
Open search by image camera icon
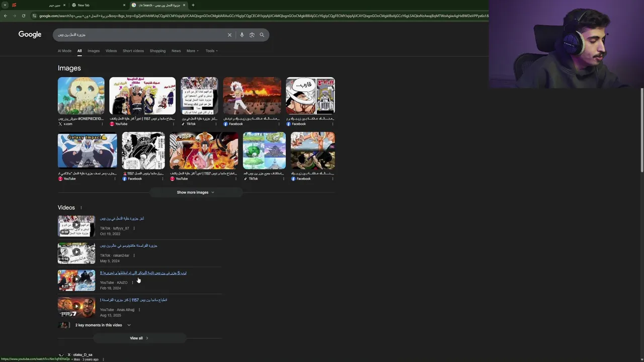[x=252, y=35]
